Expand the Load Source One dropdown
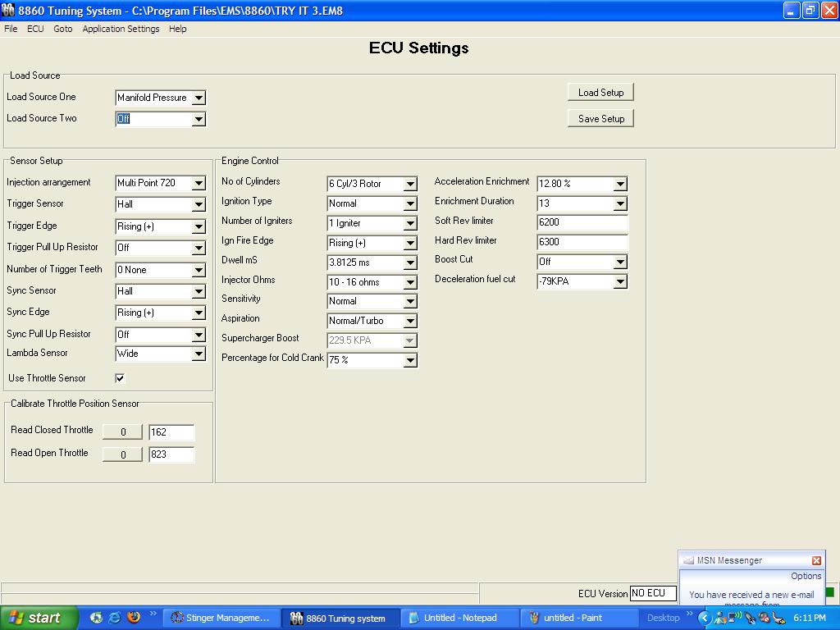The height and width of the screenshot is (630, 840). point(199,98)
